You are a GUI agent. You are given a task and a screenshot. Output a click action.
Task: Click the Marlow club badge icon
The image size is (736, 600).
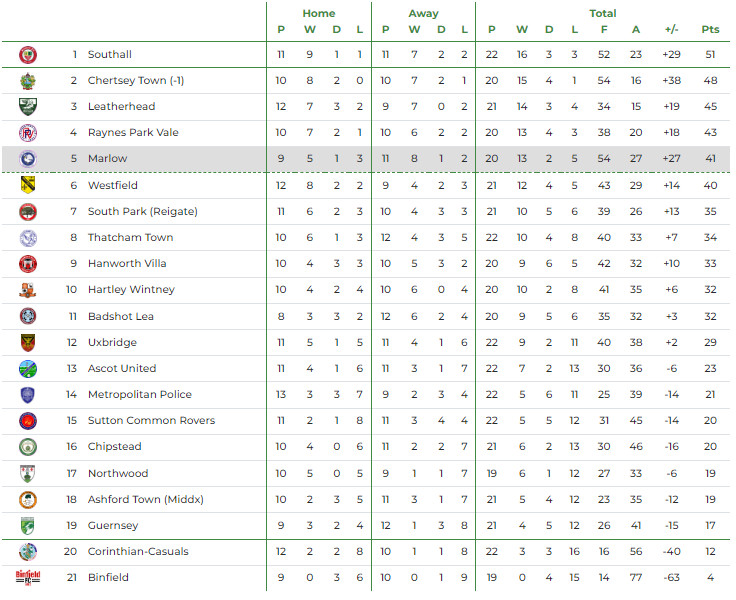(x=28, y=158)
